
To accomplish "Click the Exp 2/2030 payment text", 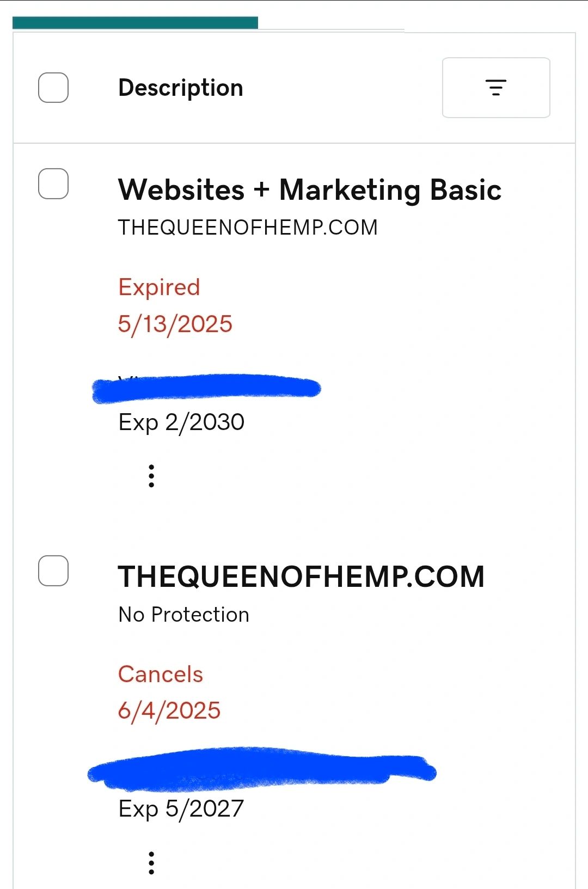I will click(x=181, y=422).
